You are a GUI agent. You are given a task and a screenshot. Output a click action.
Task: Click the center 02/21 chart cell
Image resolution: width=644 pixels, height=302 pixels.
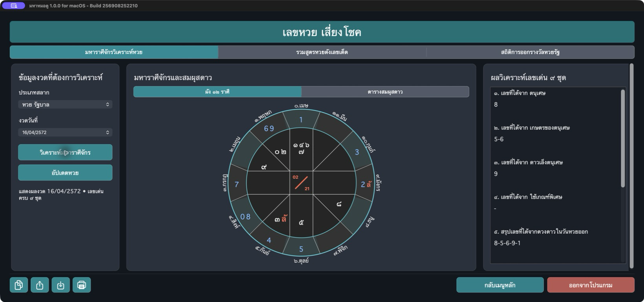pos(301,183)
